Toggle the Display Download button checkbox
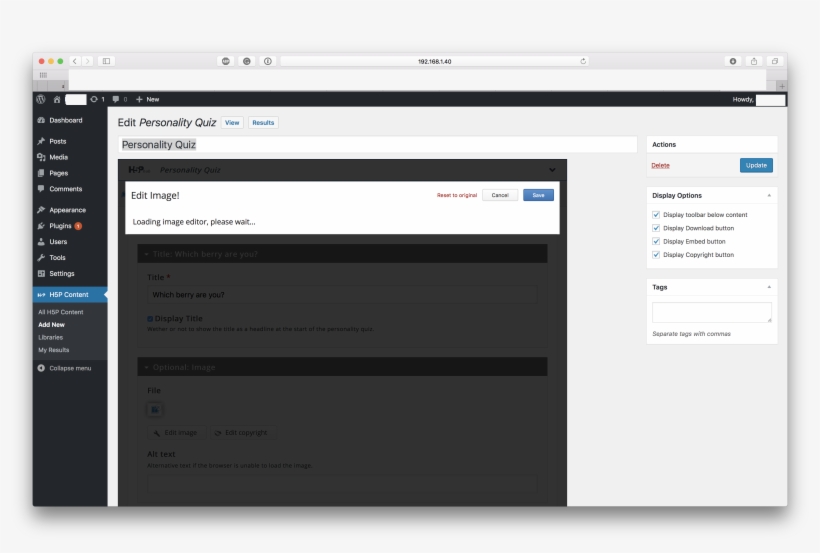 pyautogui.click(x=656, y=228)
